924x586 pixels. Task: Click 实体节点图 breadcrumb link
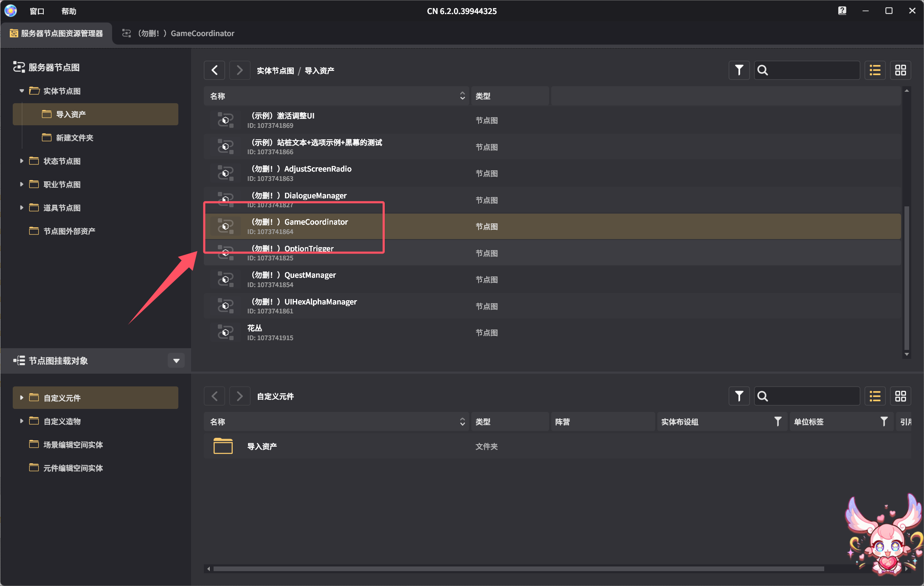tap(275, 70)
